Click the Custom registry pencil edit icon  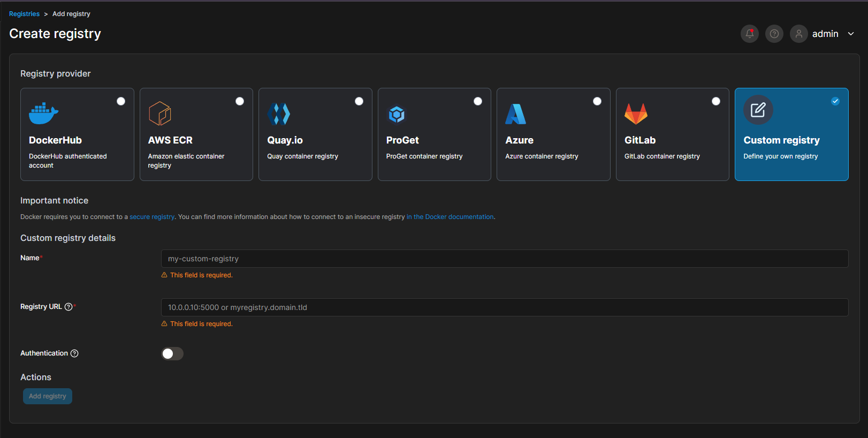tap(758, 110)
